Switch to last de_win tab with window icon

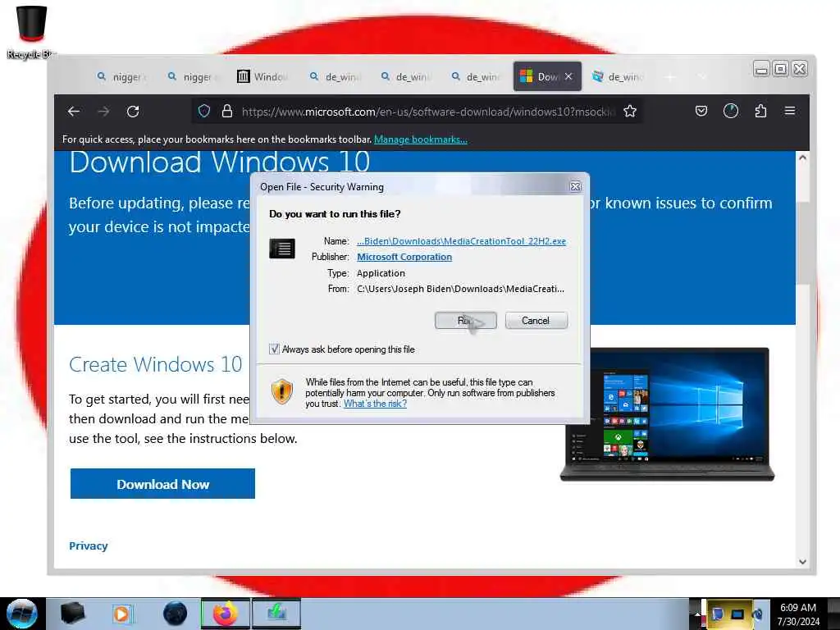coord(618,76)
